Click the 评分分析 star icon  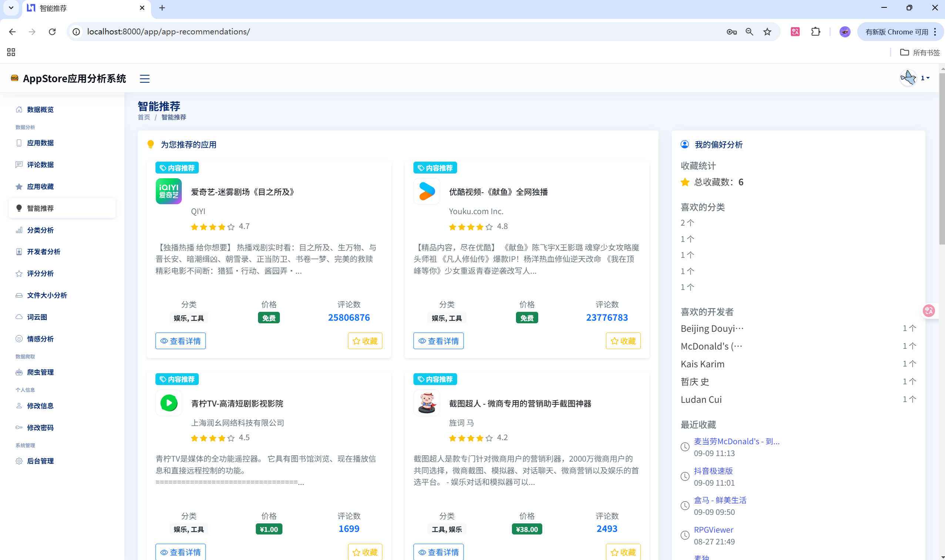point(19,274)
